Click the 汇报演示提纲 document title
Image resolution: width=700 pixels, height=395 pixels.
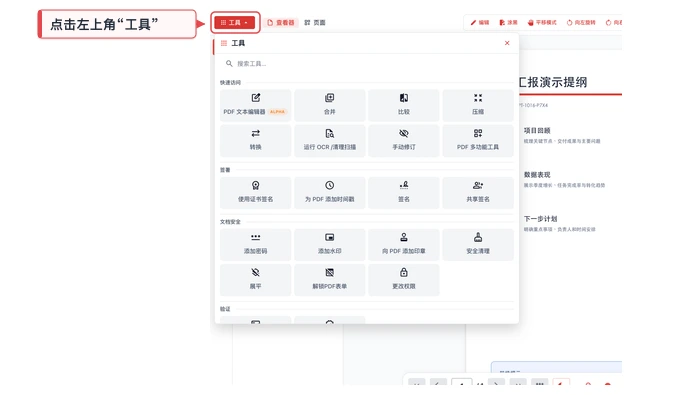[x=553, y=82]
